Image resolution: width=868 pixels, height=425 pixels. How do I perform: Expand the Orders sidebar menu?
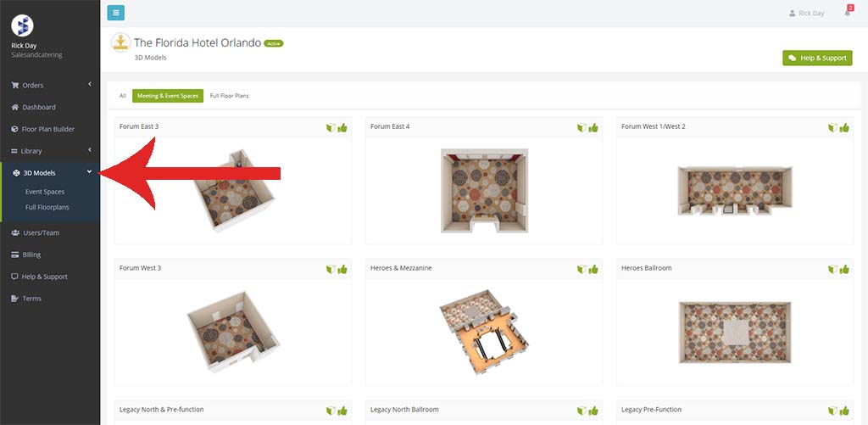pos(50,86)
